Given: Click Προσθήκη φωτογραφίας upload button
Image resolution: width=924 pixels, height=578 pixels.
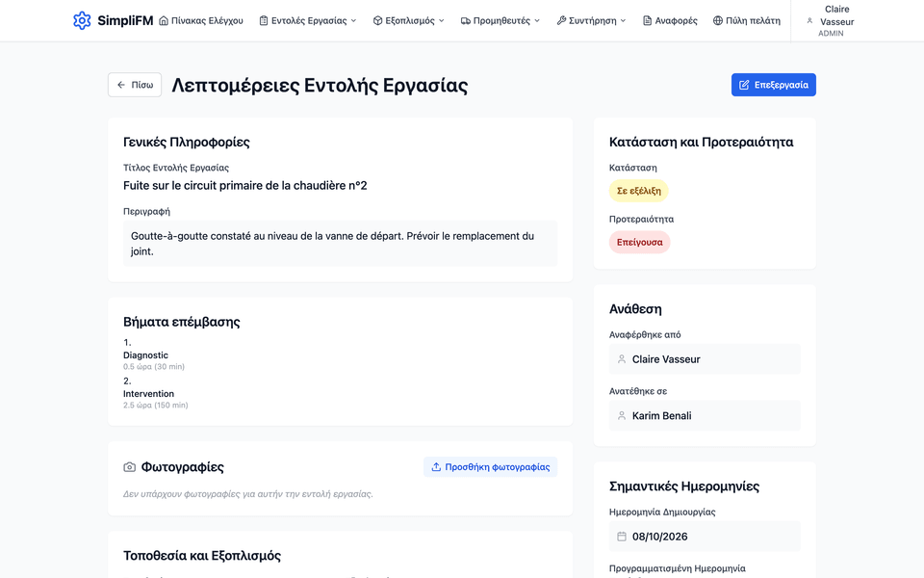Looking at the screenshot, I should click(x=490, y=467).
